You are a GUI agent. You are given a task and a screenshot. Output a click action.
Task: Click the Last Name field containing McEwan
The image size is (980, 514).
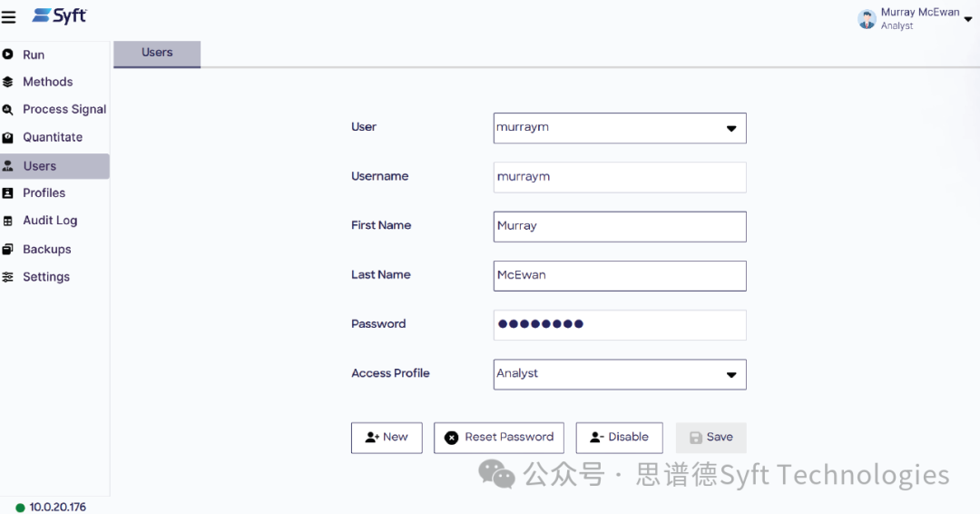[x=620, y=276]
